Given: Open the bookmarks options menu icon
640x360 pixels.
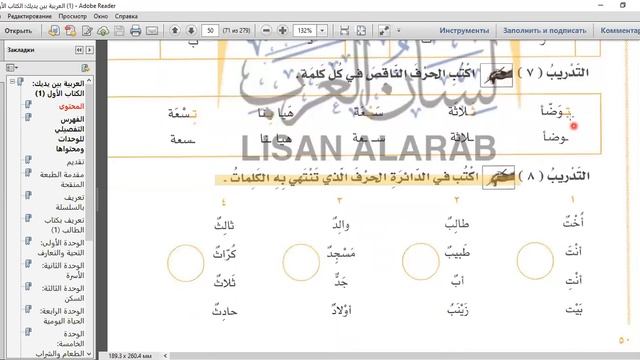Looking at the screenshot, I should point(12,68).
